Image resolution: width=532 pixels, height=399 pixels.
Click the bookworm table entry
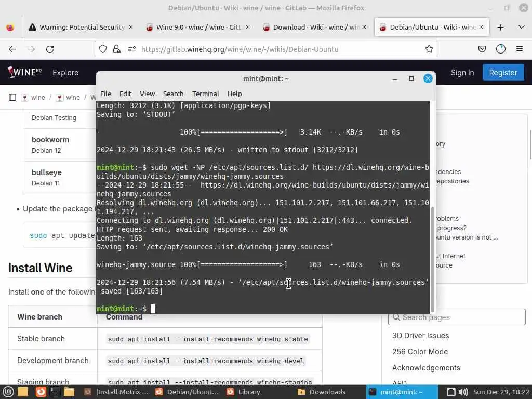[50, 140]
